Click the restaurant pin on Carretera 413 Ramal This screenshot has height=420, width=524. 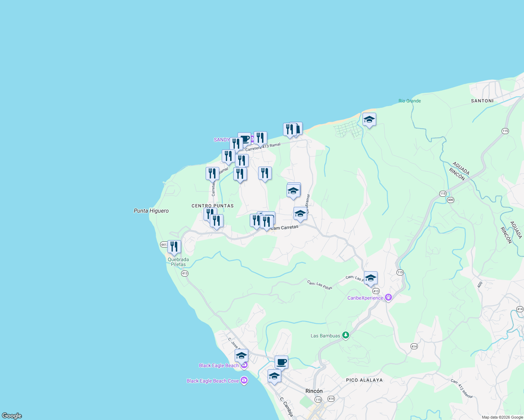click(260, 138)
